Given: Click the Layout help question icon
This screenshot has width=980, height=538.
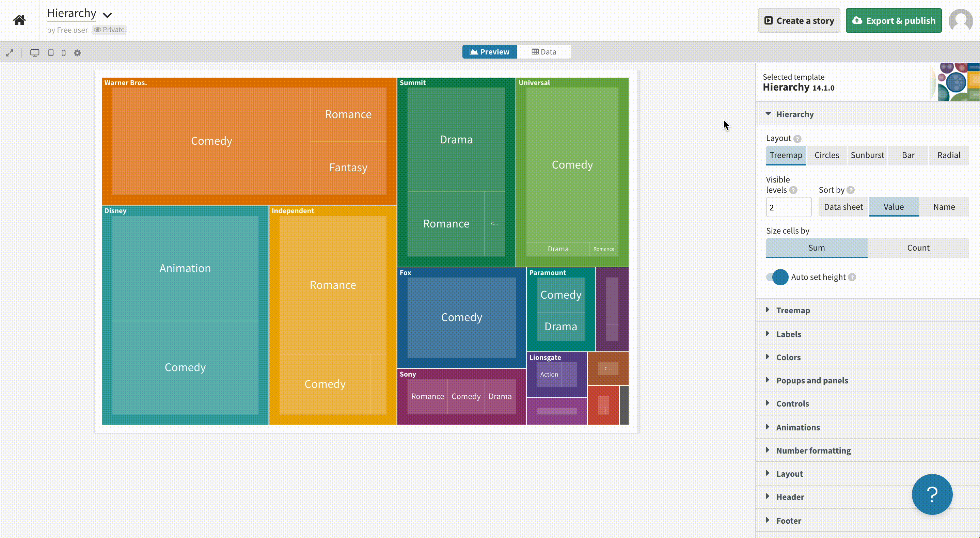Looking at the screenshot, I should [798, 139].
